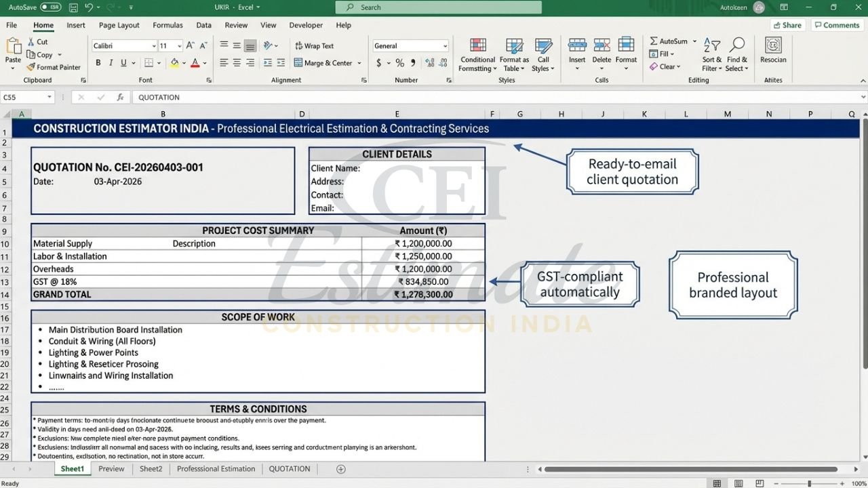Viewport: 868px width, 488px height.
Task: Adjust the zoom slider in status bar
Action: 809,483
